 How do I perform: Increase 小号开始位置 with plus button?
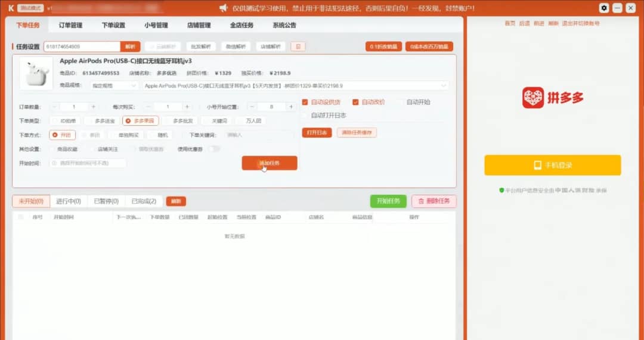[291, 107]
